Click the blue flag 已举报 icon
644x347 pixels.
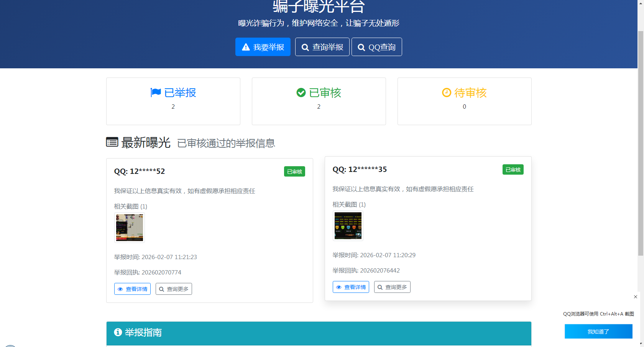[x=156, y=93]
